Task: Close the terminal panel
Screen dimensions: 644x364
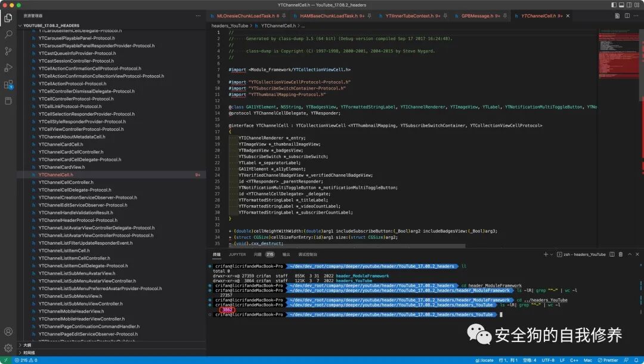Action: pos(637,254)
